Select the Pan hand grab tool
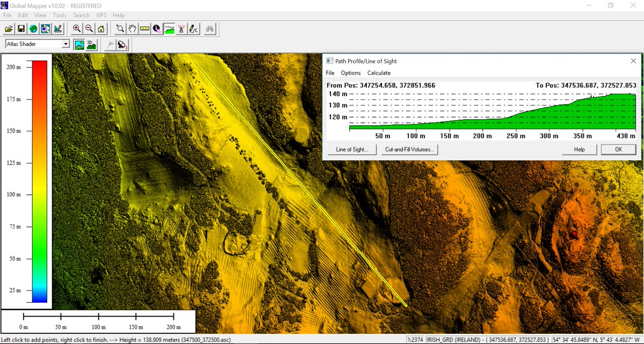 pos(133,28)
